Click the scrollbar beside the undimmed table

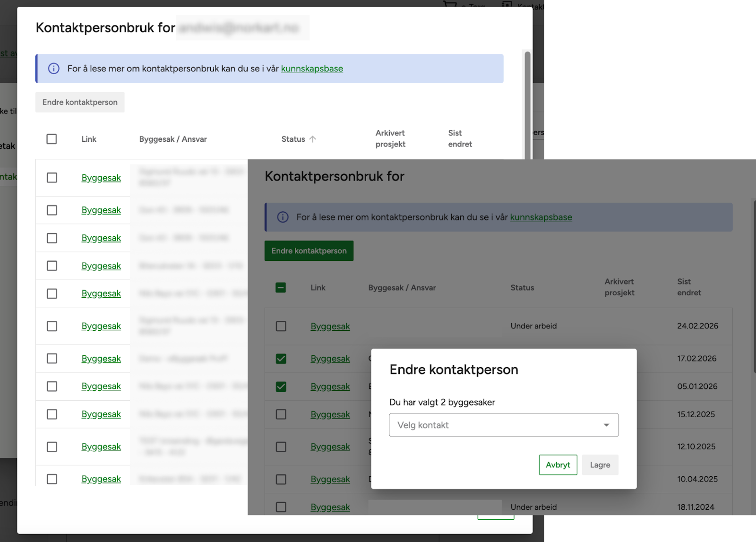tap(527, 104)
